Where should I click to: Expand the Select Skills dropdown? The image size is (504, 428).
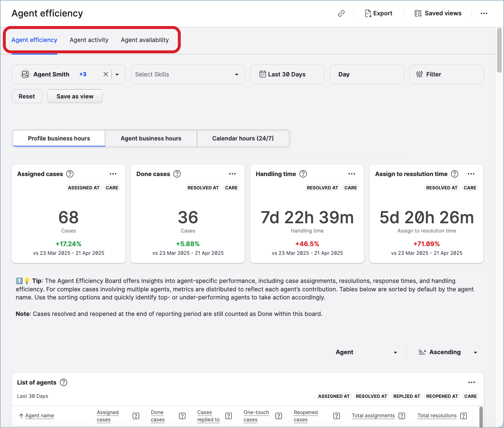pos(188,74)
